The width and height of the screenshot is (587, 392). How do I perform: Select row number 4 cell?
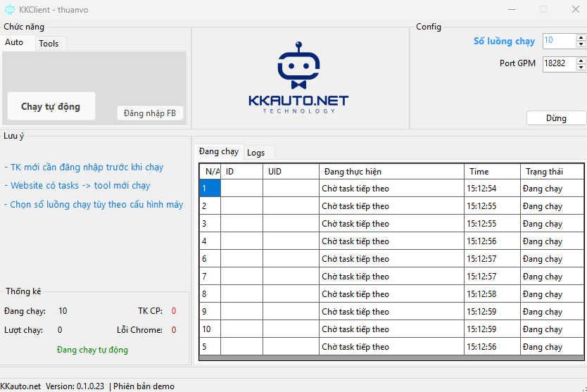click(x=210, y=241)
